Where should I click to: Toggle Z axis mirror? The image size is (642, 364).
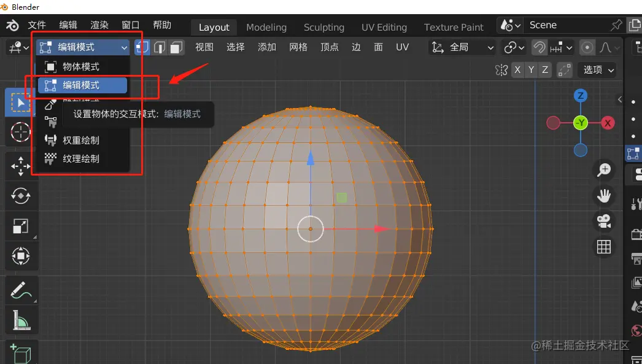click(x=545, y=70)
